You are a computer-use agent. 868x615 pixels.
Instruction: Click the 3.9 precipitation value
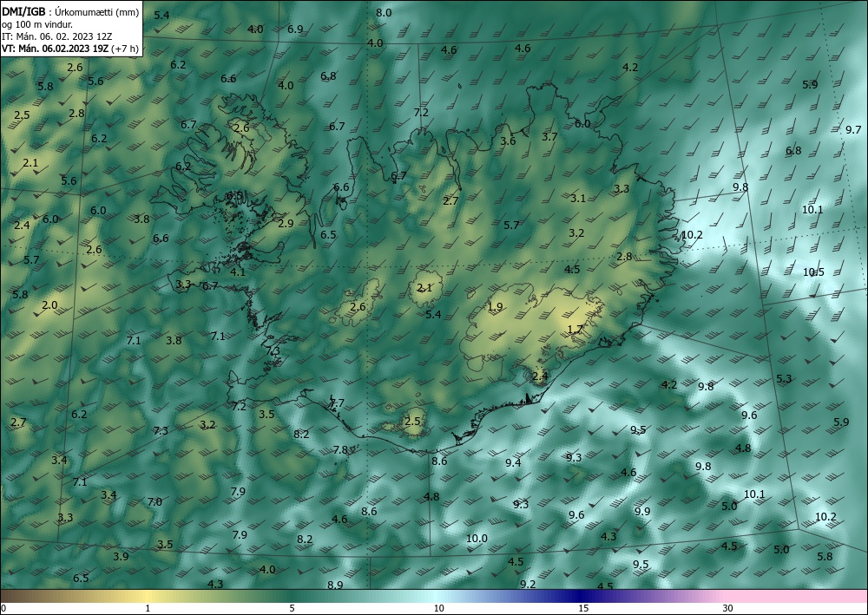click(x=121, y=556)
